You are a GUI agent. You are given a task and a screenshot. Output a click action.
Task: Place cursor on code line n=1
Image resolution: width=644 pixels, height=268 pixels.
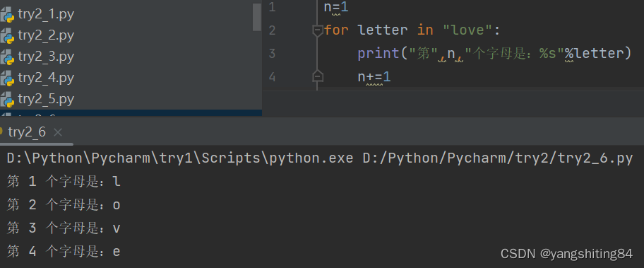click(336, 7)
